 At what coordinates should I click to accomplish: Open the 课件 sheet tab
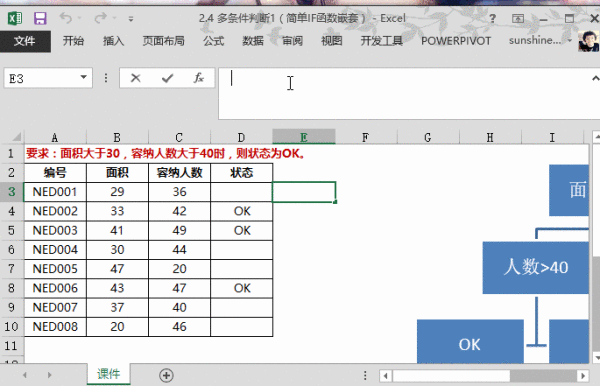(109, 374)
